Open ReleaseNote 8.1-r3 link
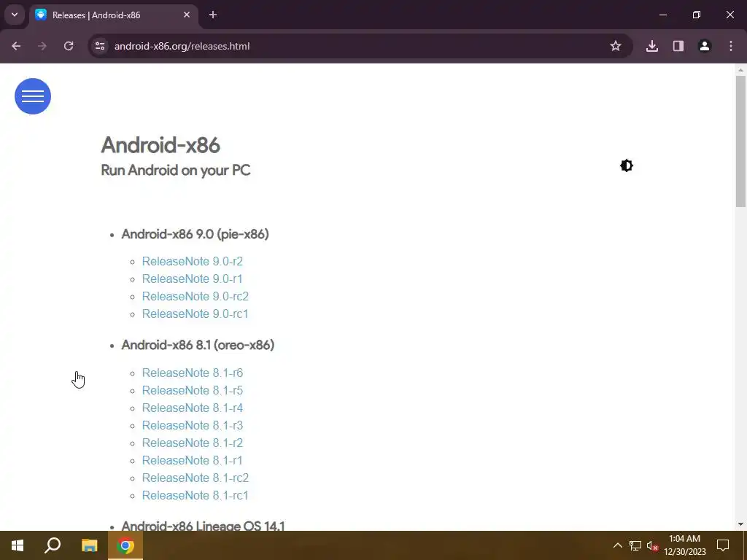 pos(193,425)
